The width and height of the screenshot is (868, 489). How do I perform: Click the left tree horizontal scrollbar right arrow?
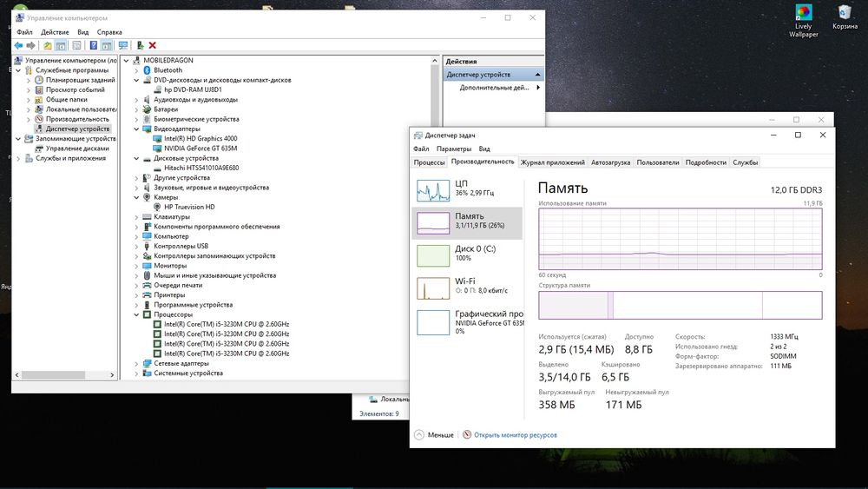pos(112,375)
